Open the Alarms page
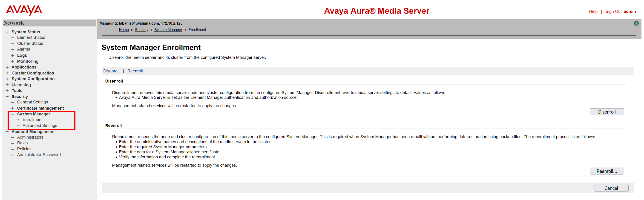Viewport: 644px width, 200px height. pos(23,49)
